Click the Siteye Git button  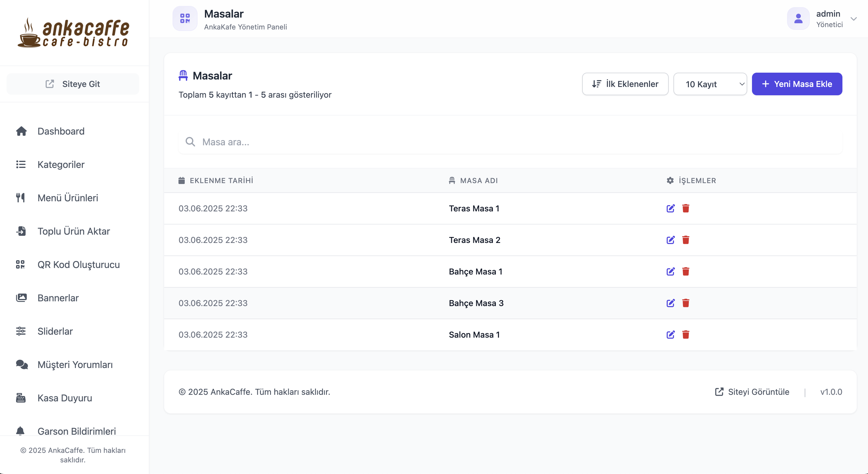click(73, 84)
